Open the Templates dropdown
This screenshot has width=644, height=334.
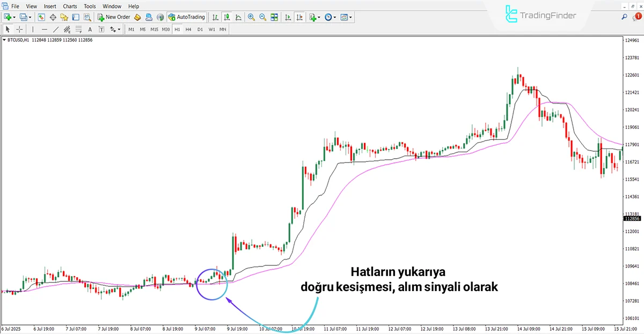344,17
